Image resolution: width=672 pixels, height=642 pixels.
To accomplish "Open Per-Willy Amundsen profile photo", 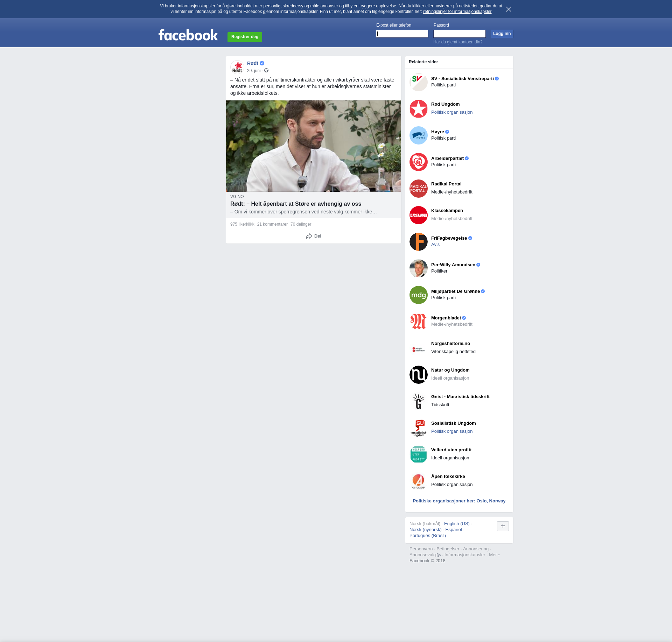I will (x=419, y=268).
